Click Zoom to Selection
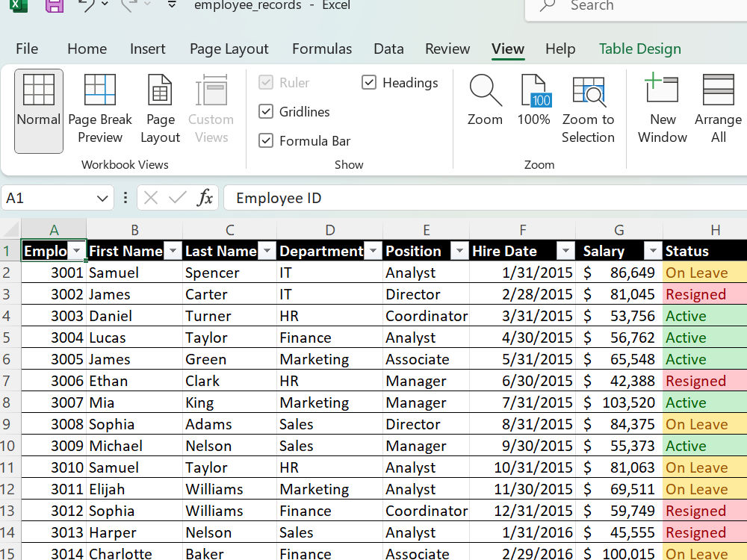Image resolution: width=747 pixels, height=560 pixels. [x=588, y=109]
